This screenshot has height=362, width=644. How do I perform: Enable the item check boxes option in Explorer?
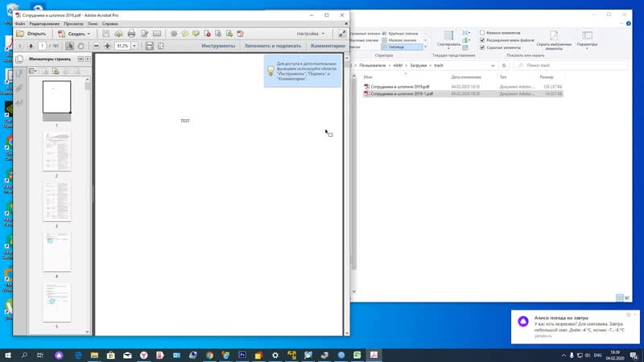tap(482, 32)
